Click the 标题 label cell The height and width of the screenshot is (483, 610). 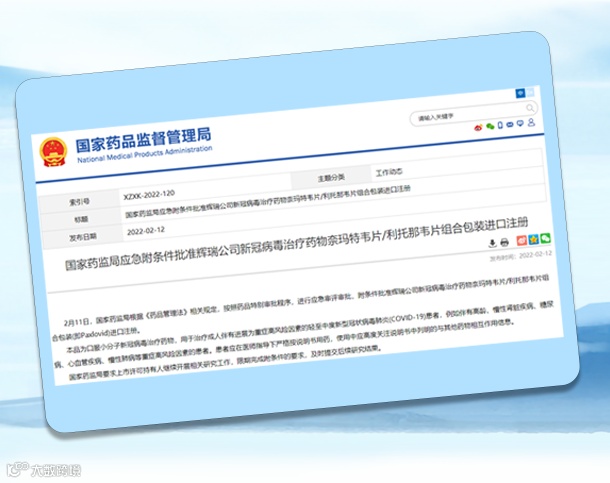[x=81, y=220]
